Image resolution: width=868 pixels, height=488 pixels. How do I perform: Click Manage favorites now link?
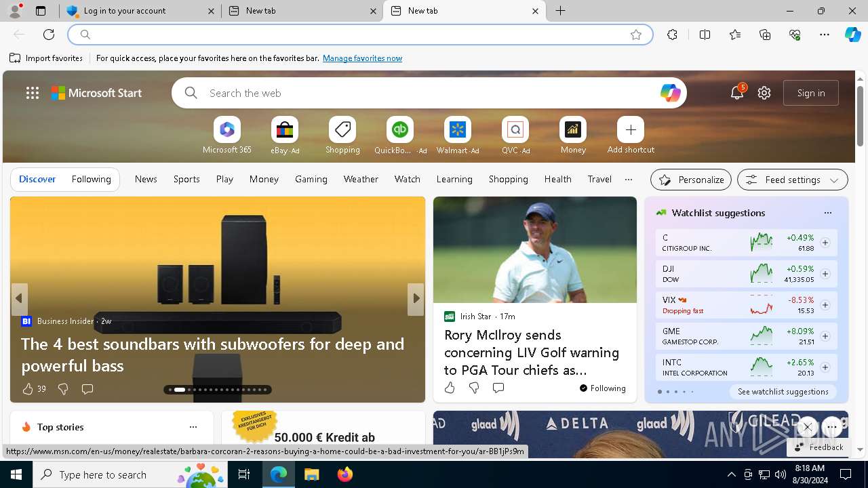click(x=362, y=58)
